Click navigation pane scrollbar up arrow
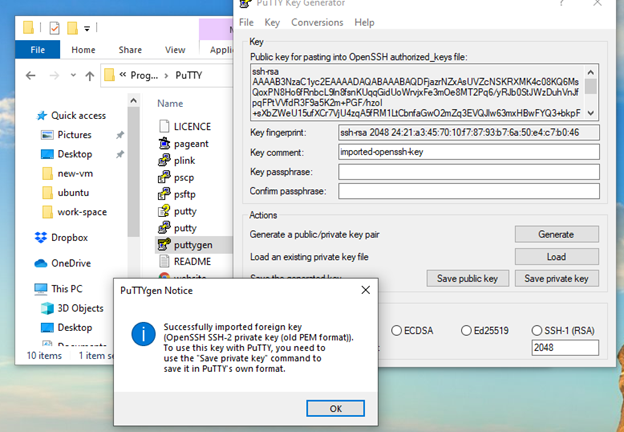This screenshot has width=624, height=432. [134, 101]
